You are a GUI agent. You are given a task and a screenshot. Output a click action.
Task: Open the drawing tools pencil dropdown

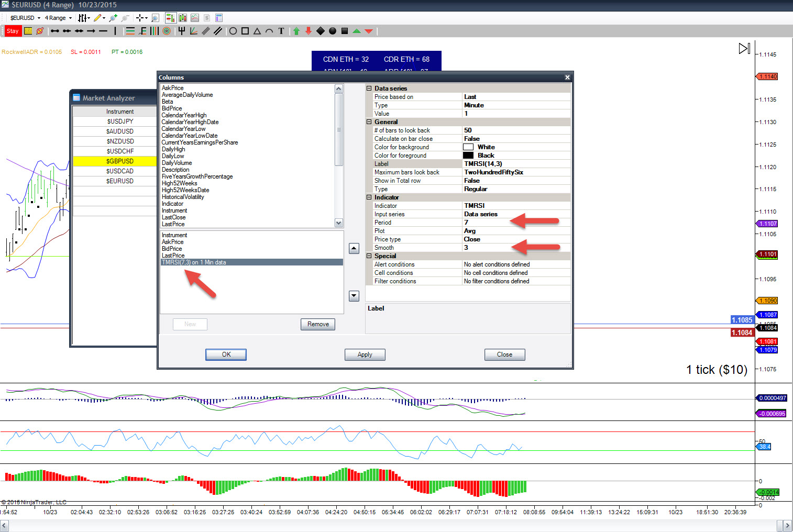100,18
